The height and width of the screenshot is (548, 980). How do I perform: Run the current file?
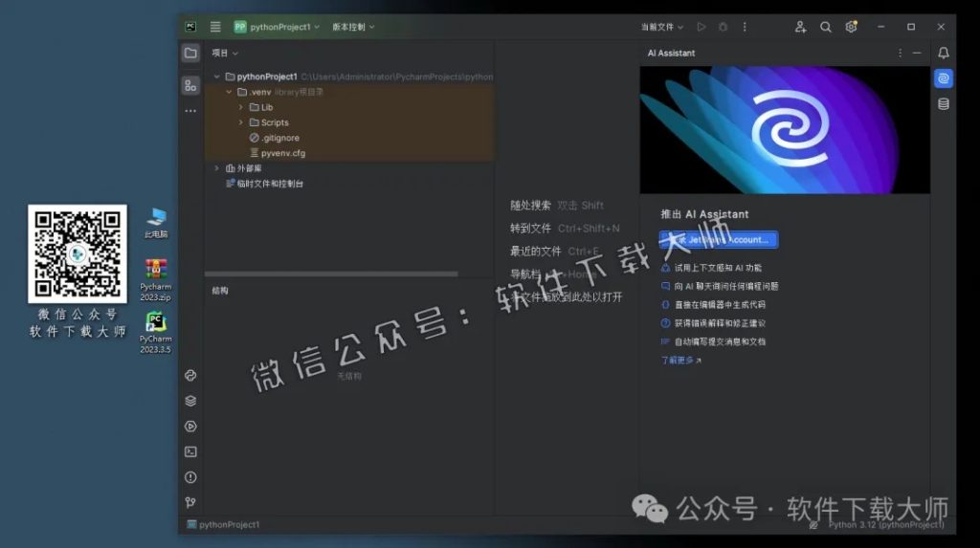(x=702, y=27)
